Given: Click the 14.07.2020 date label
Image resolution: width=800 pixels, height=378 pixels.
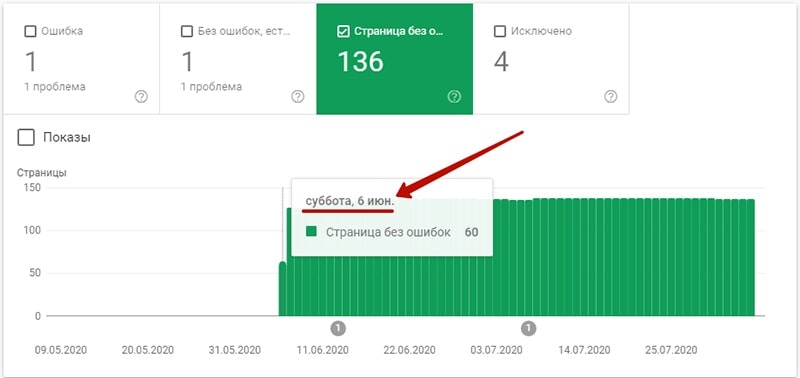Looking at the screenshot, I should 584,350.
